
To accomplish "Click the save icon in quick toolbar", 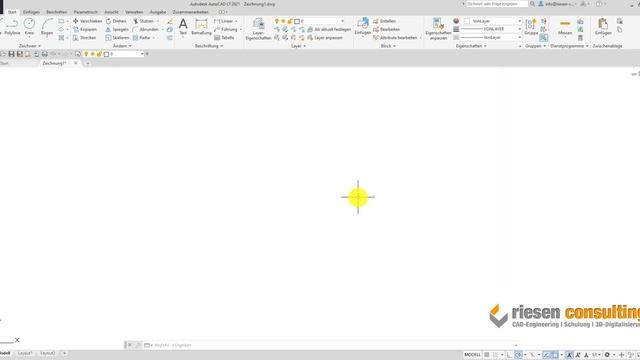I will (x=11, y=54).
